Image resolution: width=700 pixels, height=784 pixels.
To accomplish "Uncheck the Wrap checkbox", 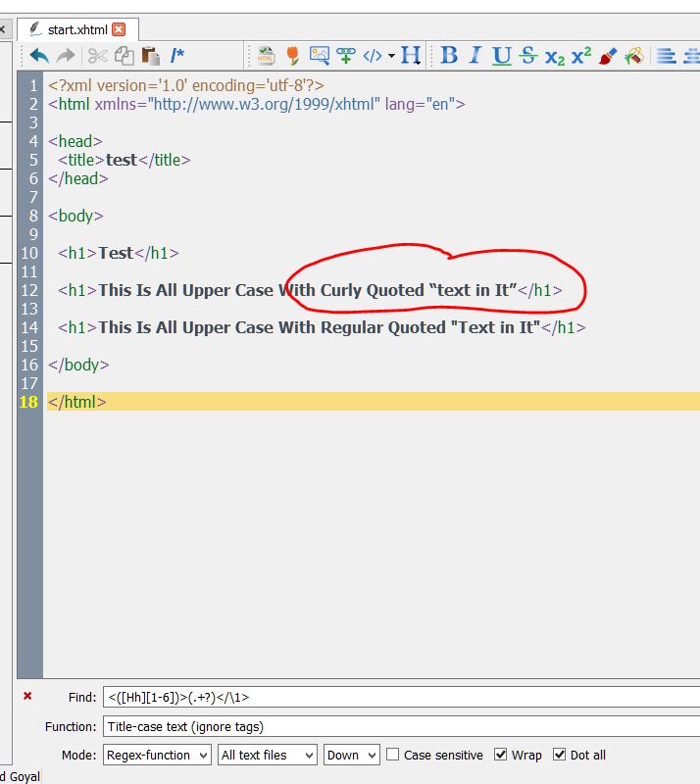I will pyautogui.click(x=500, y=755).
